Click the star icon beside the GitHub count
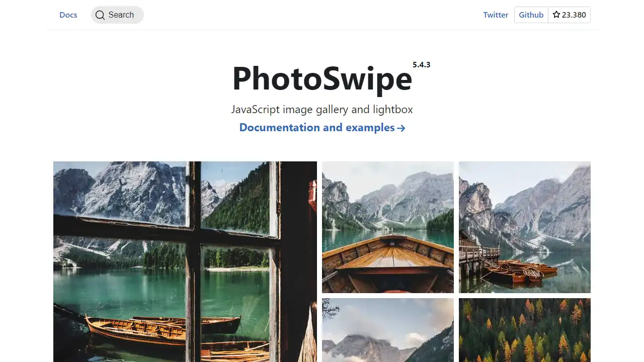Image resolution: width=644 pixels, height=362 pixels. coord(556,15)
